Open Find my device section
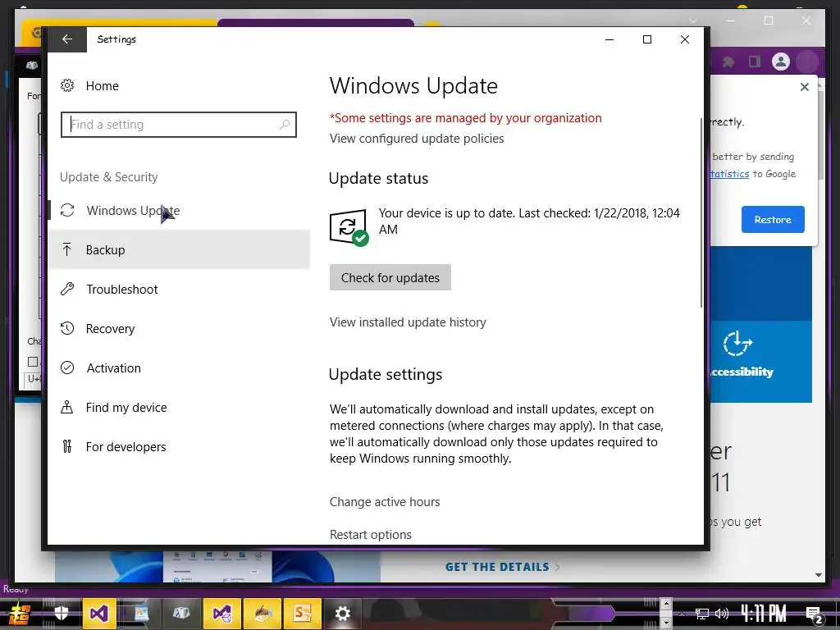This screenshot has height=630, width=840. pos(179,407)
